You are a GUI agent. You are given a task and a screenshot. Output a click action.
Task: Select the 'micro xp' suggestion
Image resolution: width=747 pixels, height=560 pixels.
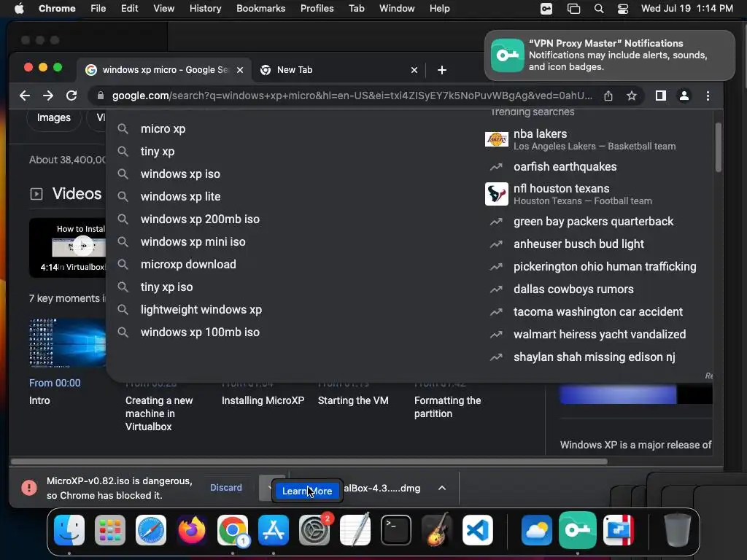click(163, 128)
